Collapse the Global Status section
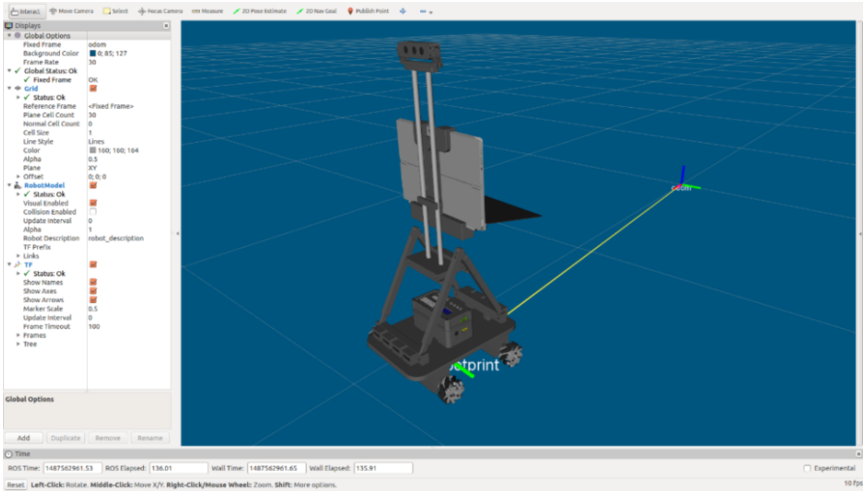 tap(9, 71)
